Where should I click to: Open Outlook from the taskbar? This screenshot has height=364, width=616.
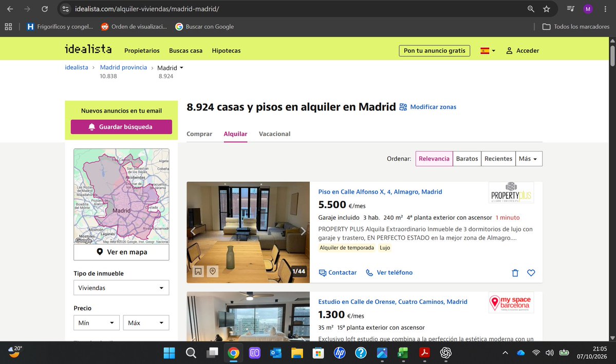(276, 353)
